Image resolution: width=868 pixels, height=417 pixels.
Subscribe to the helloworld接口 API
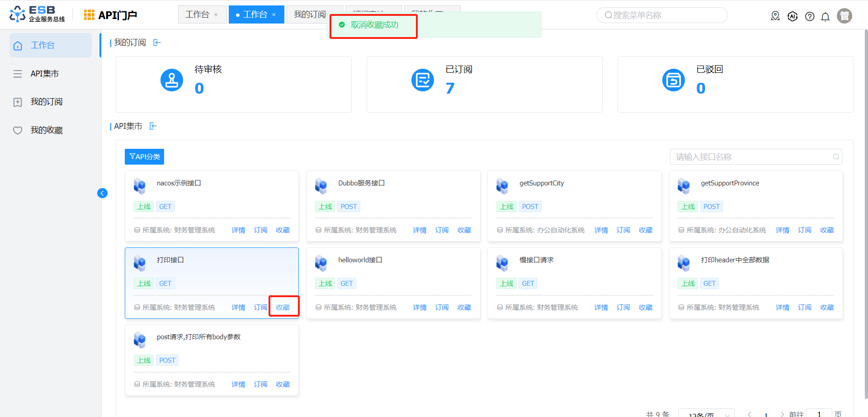442,308
